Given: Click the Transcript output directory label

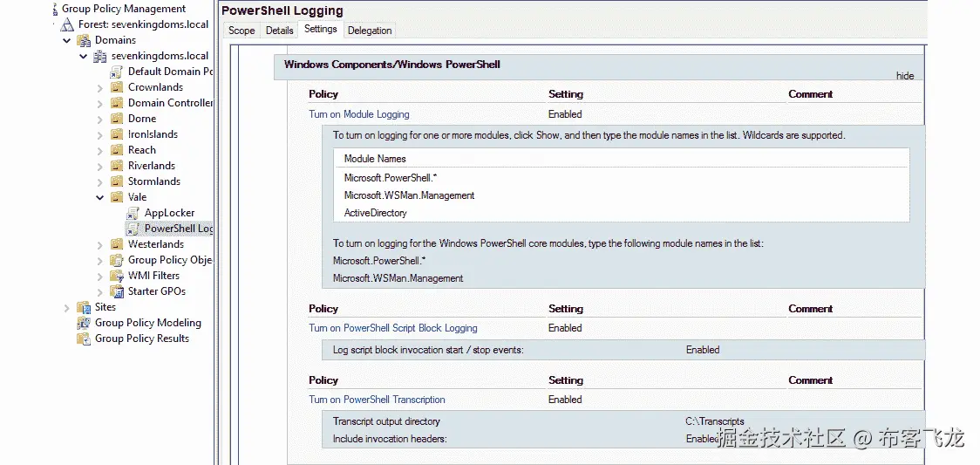Looking at the screenshot, I should pyautogui.click(x=386, y=421).
